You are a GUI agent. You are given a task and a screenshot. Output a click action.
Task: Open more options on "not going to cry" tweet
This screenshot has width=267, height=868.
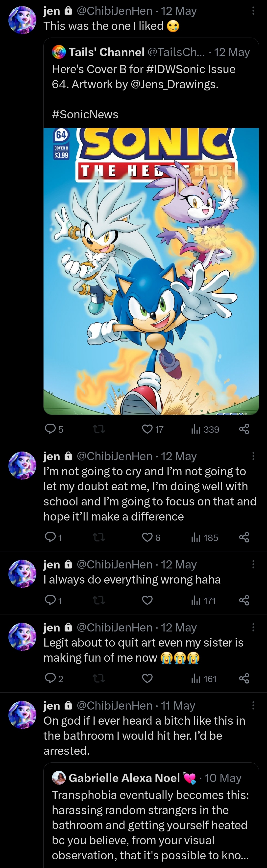click(253, 456)
